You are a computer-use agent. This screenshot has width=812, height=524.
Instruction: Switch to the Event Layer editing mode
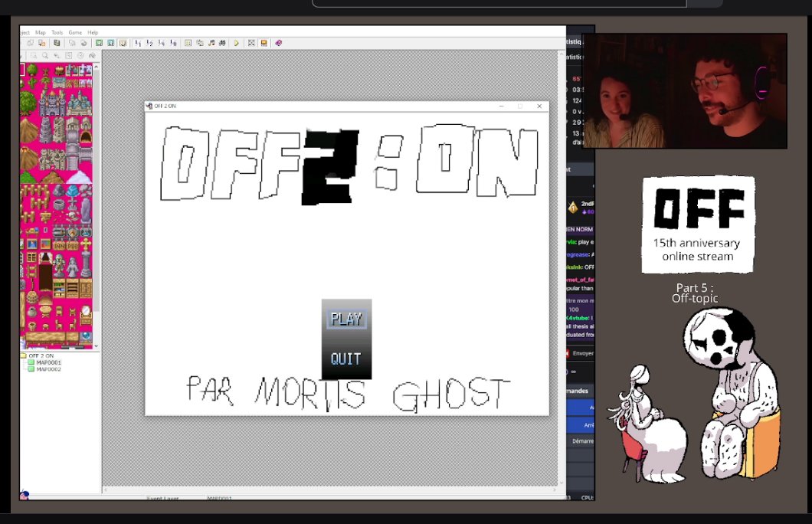(123, 43)
